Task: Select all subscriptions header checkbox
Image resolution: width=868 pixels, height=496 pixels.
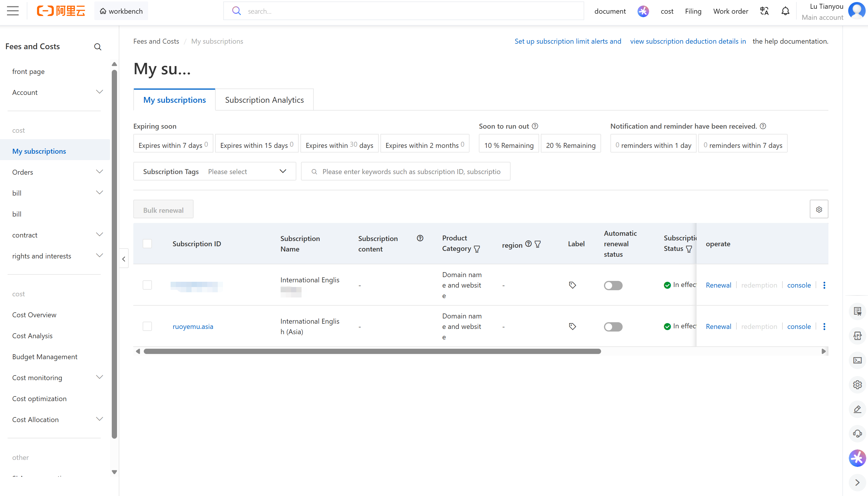Action: (x=147, y=244)
